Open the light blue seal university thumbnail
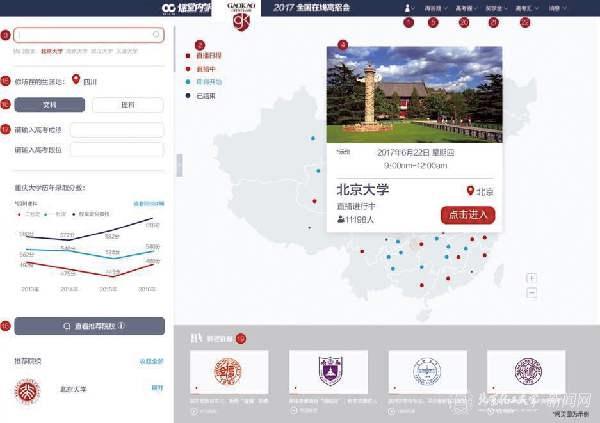Screen dimensions: 600x423 (427, 372)
